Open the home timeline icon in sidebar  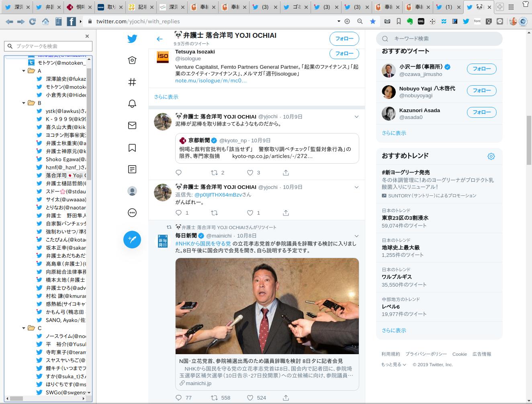click(x=132, y=60)
